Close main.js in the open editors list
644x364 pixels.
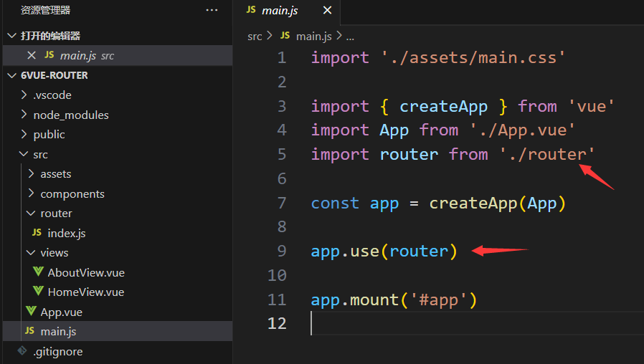pyautogui.click(x=32, y=55)
